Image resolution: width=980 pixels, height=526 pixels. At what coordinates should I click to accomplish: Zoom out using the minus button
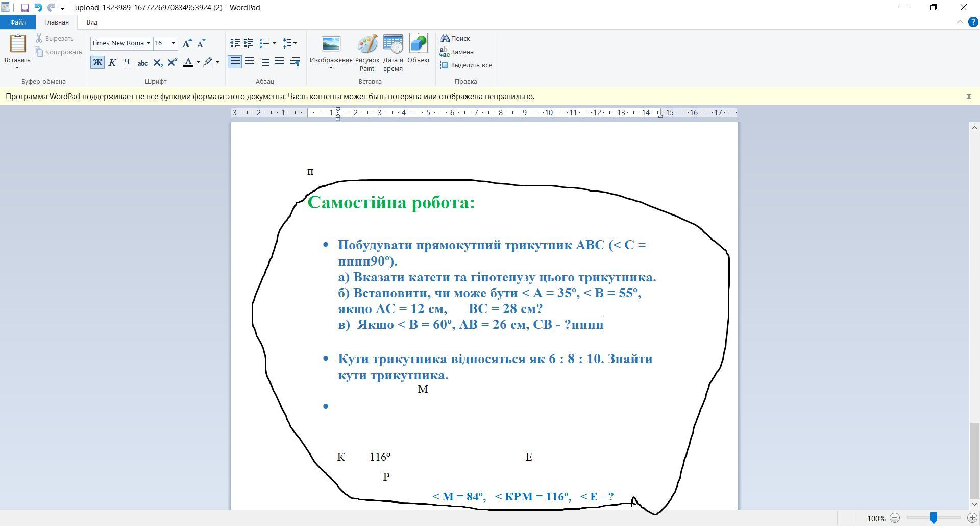(895, 518)
